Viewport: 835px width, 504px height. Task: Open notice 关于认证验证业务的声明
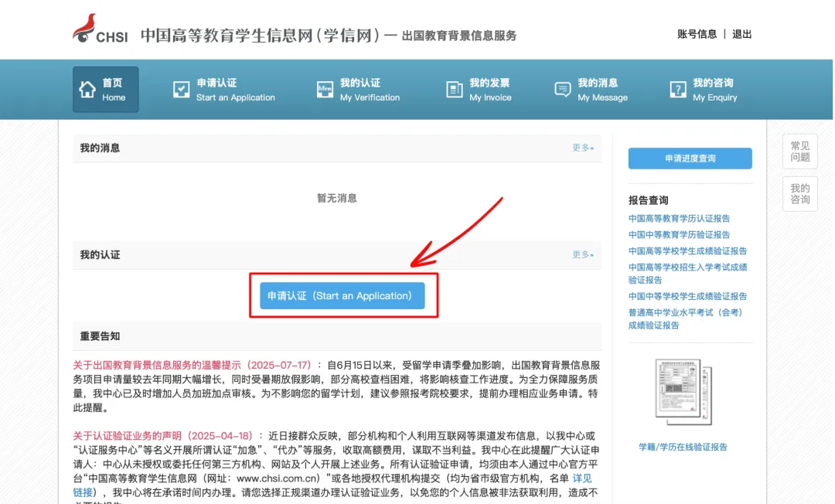pos(163,436)
